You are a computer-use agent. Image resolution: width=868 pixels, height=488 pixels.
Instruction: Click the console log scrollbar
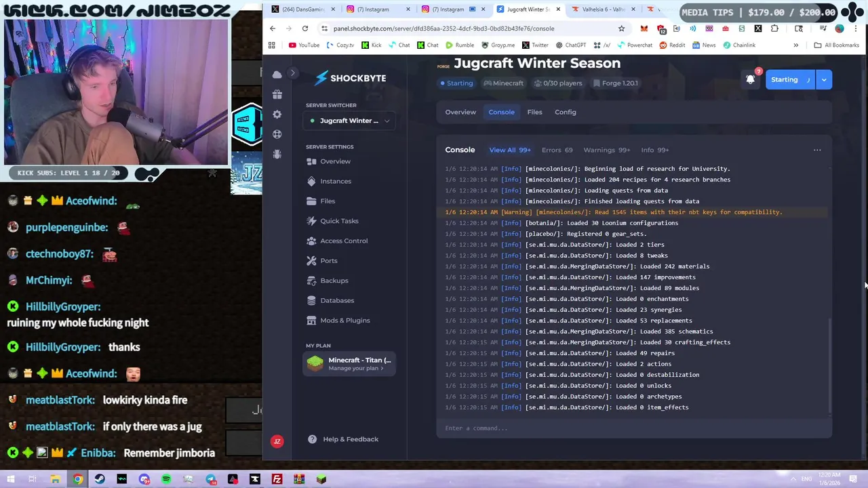coord(830,365)
